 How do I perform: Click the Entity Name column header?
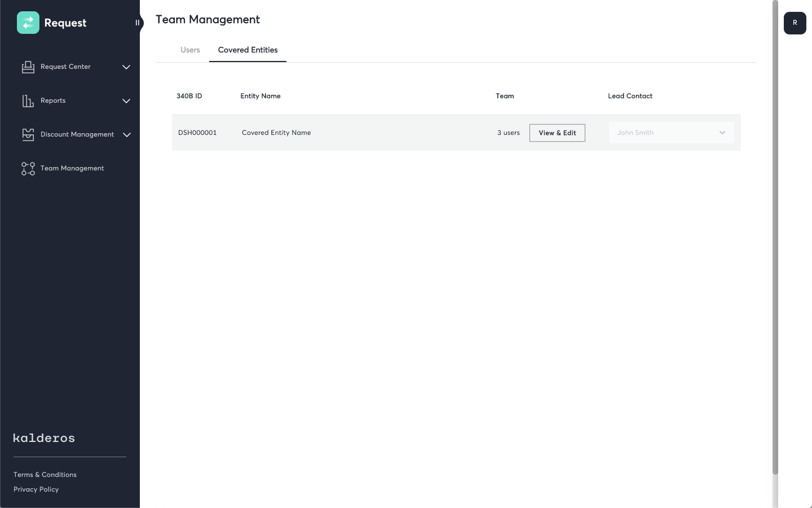point(261,96)
